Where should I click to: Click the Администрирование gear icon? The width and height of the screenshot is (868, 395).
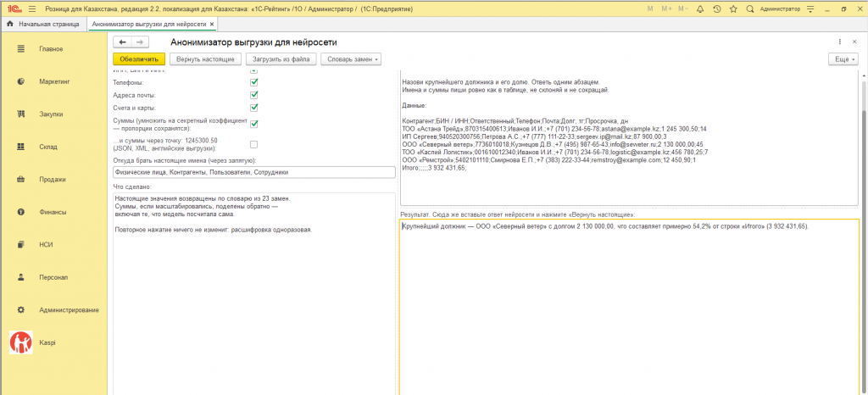21,309
